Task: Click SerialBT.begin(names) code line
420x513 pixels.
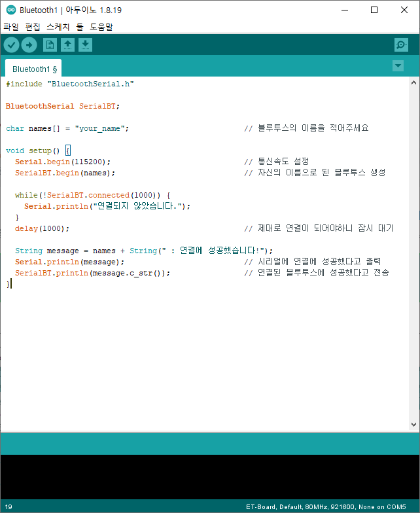Action: [65, 173]
